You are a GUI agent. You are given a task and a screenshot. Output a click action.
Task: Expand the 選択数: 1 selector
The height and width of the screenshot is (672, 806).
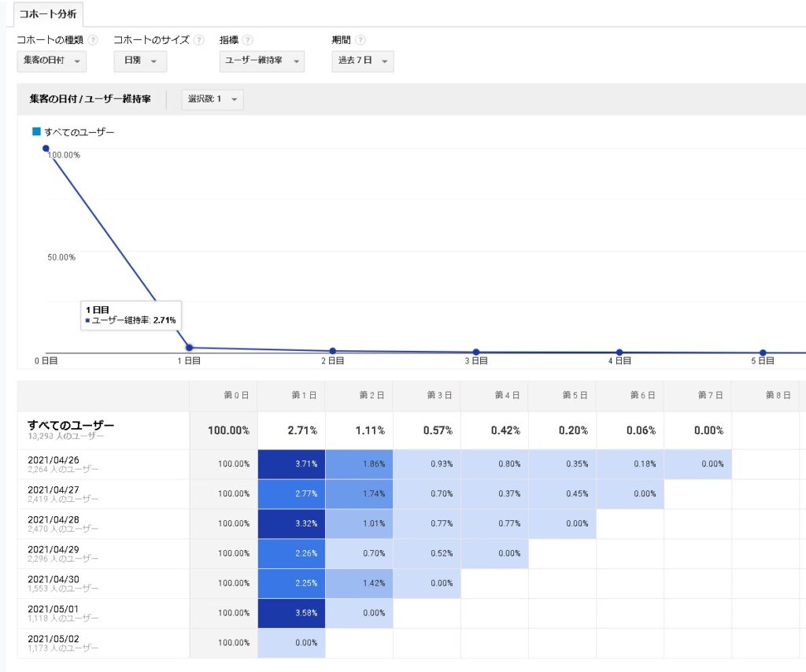213,99
